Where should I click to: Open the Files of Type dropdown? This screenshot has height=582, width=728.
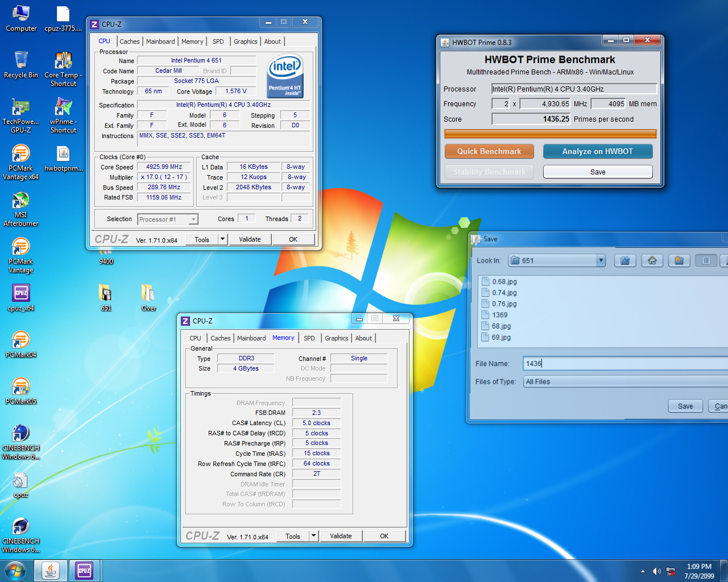pos(626,381)
